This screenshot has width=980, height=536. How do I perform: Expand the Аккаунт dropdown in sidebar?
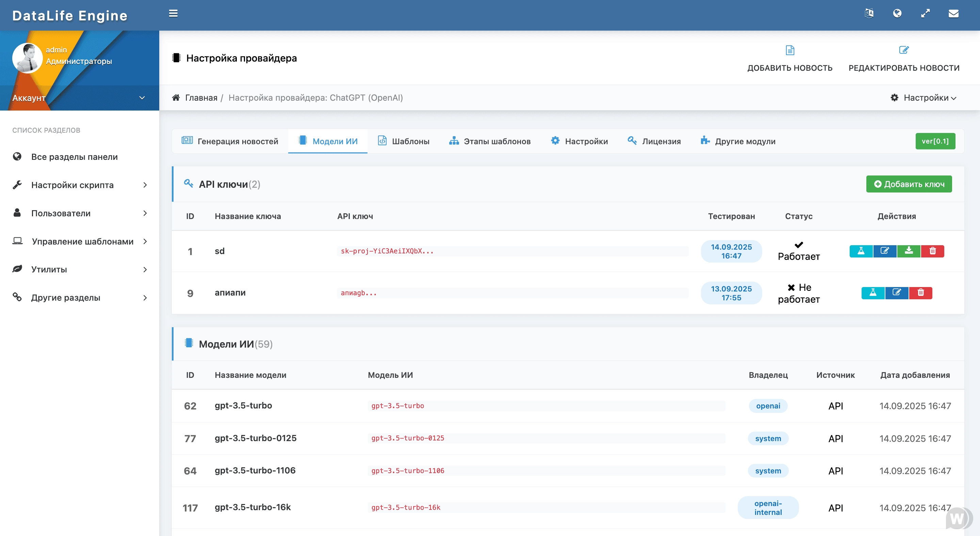pyautogui.click(x=142, y=98)
